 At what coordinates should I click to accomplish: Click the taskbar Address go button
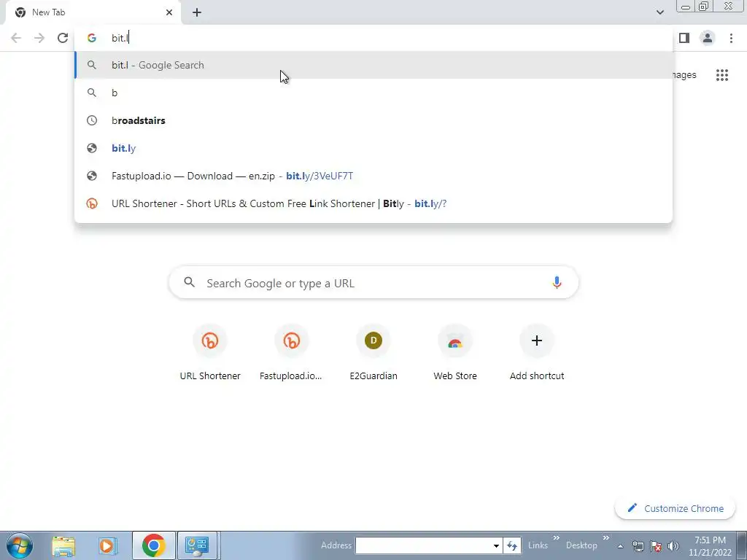point(512,545)
